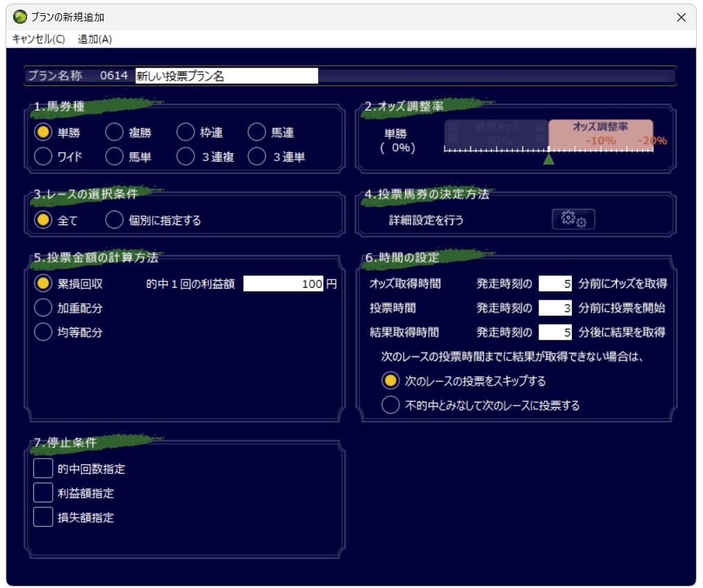Click the 的中1回の利益額 amount field

pyautogui.click(x=283, y=284)
